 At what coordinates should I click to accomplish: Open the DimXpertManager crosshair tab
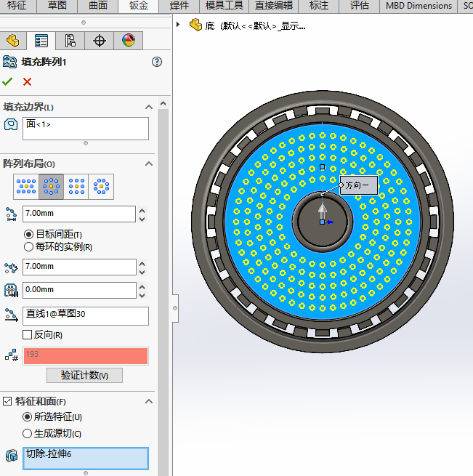[100, 41]
